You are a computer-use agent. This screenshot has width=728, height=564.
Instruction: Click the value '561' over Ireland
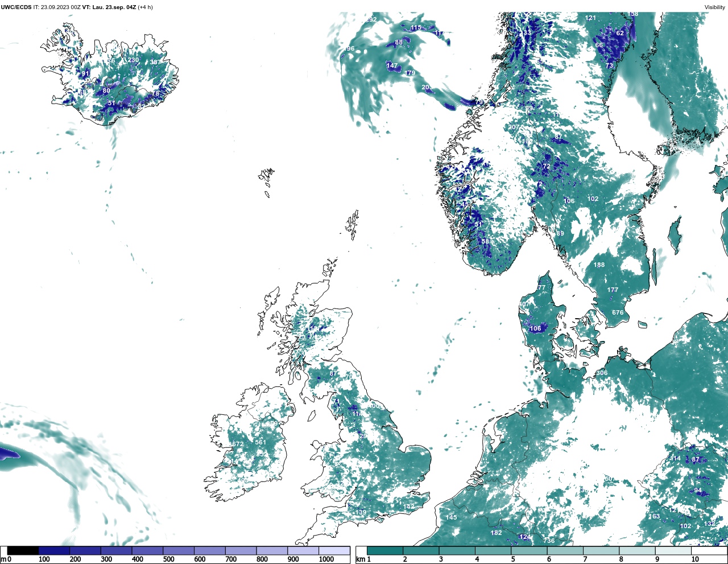click(x=260, y=442)
